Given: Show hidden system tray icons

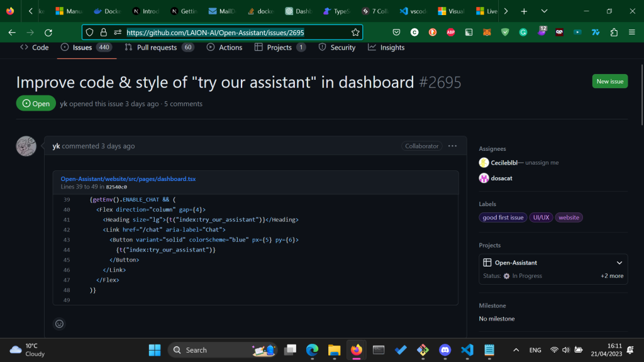Looking at the screenshot, I should point(516,350).
